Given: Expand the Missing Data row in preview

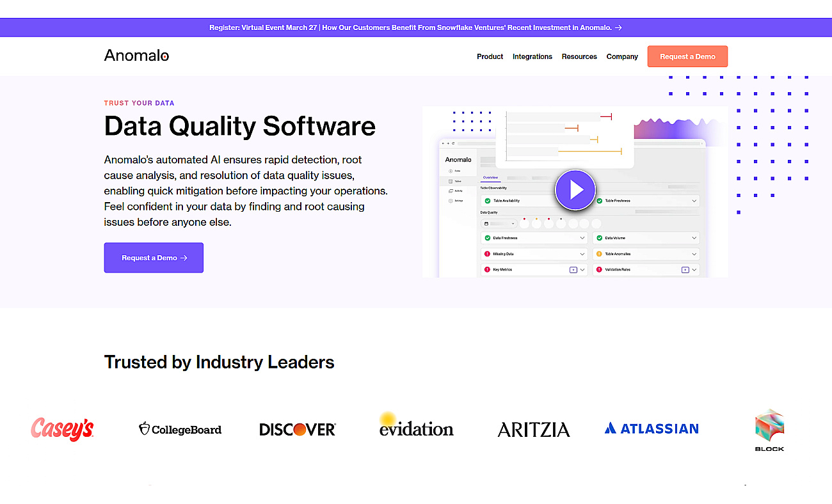Looking at the screenshot, I should 582,254.
